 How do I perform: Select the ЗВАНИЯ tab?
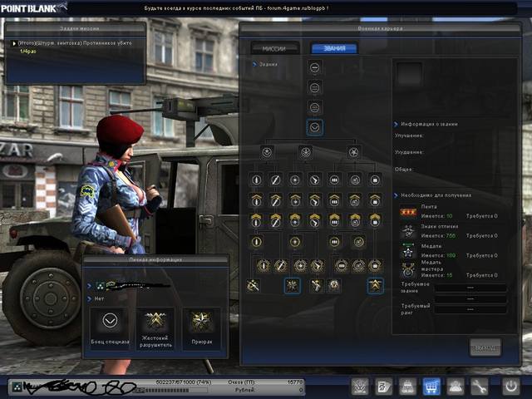(x=334, y=48)
